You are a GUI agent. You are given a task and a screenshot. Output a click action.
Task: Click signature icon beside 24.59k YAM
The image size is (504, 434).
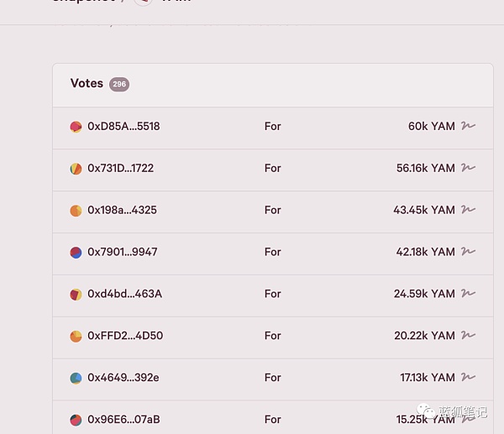[x=469, y=294]
